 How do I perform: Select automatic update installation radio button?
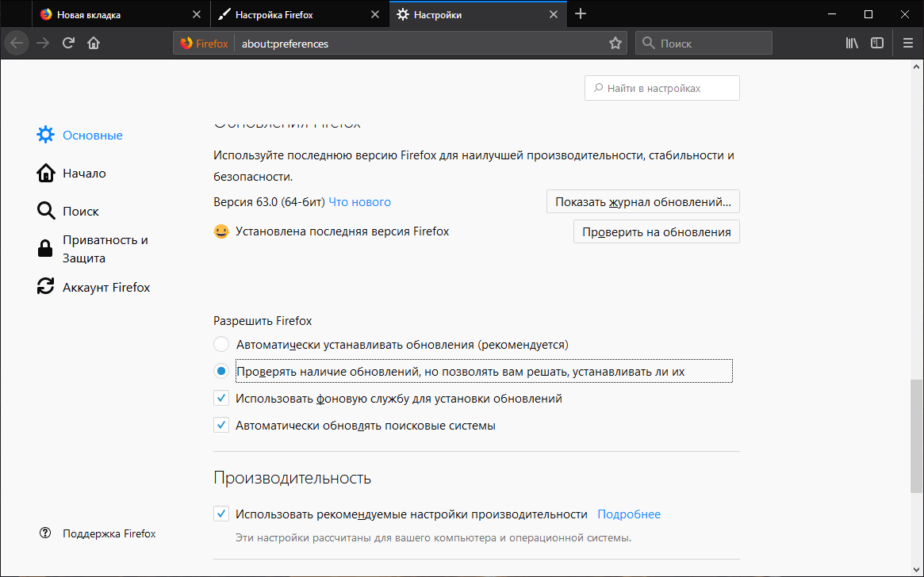tap(221, 344)
